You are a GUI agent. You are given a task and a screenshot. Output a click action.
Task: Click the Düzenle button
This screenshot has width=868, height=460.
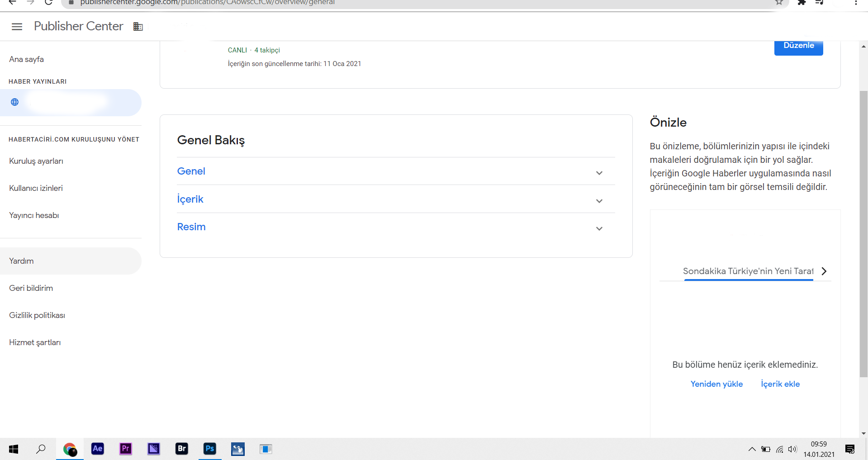[798, 47]
